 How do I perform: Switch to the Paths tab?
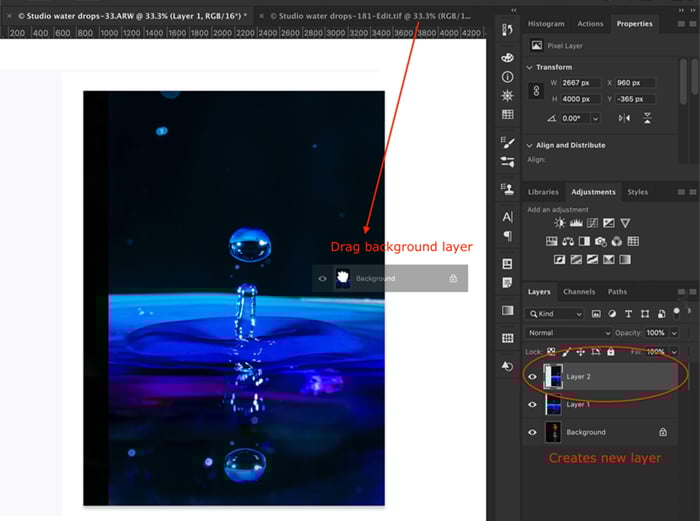[x=617, y=292]
